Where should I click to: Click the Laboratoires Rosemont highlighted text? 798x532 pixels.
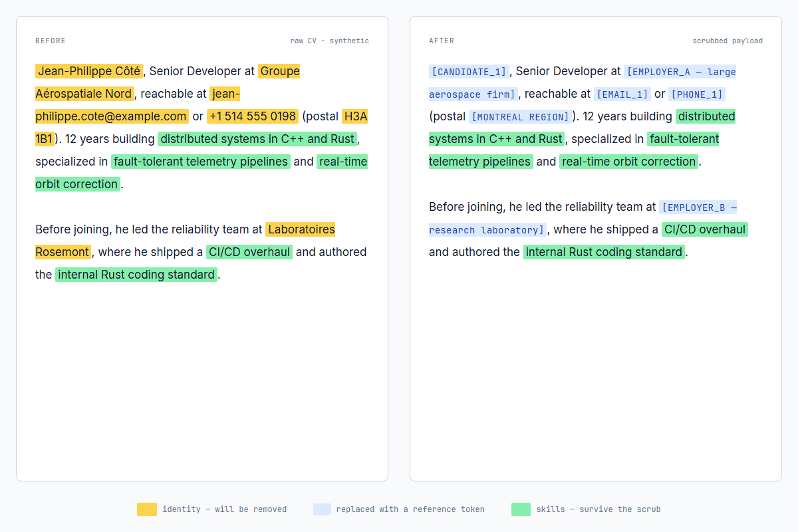pyautogui.click(x=301, y=229)
